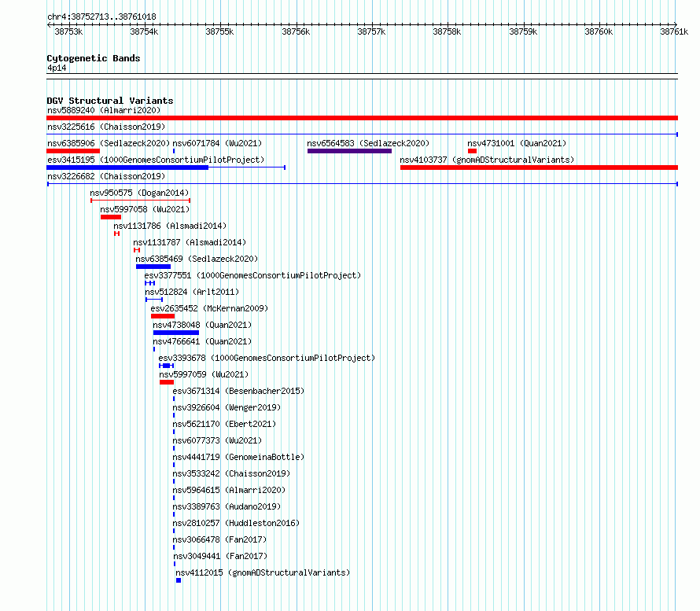Viewport: 700px width, 611px height.
Task: Open esv3393678 (1000GenomesConsortiumPilotProject) label
Action: pos(267,358)
